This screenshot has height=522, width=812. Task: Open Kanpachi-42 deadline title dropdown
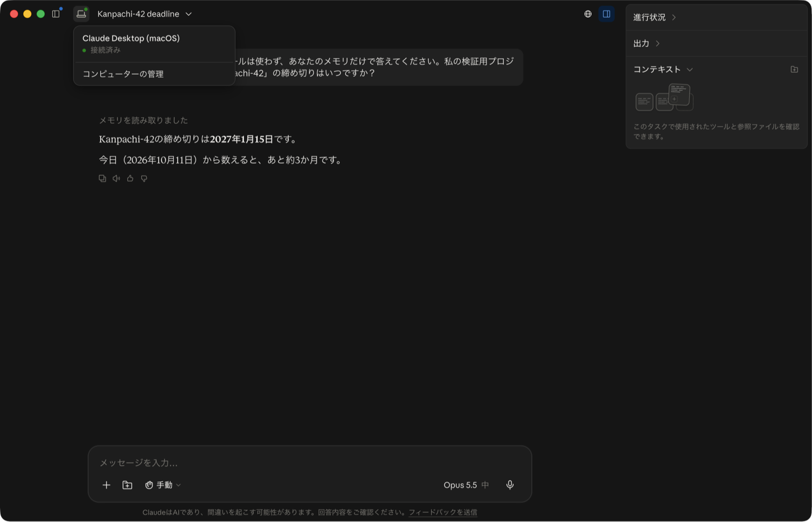pos(145,14)
